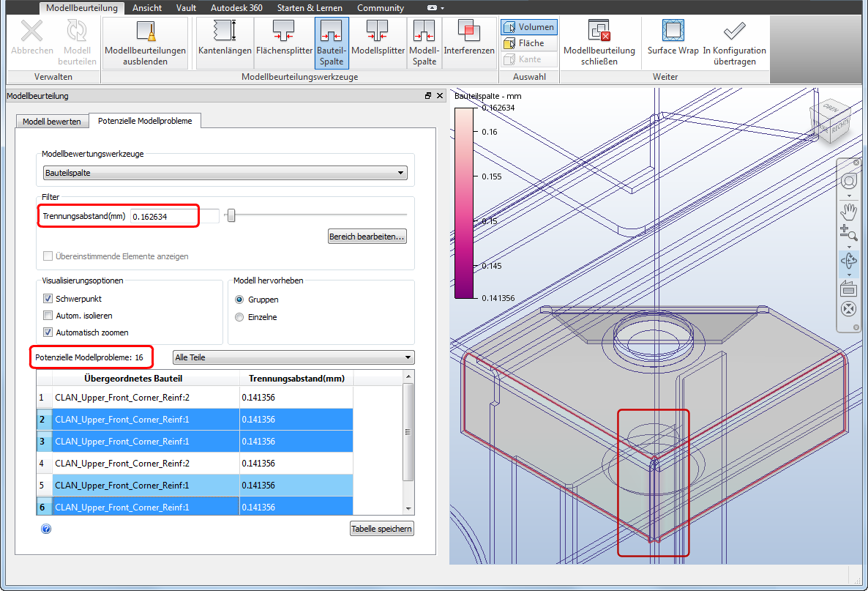Switch to the Modell bewerten tab
Image resolution: width=868 pixels, height=591 pixels.
click(x=51, y=122)
